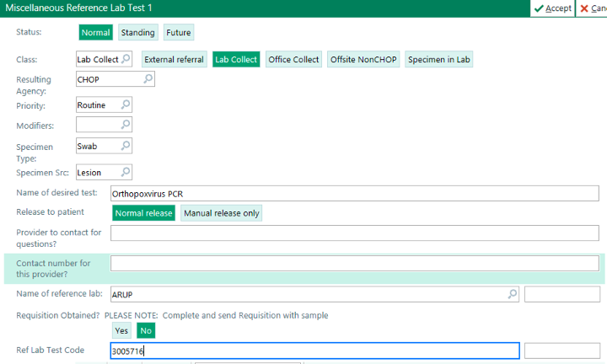The height and width of the screenshot is (364, 607).
Task: Click the Ref Lab Test Code label
Action: click(x=50, y=350)
